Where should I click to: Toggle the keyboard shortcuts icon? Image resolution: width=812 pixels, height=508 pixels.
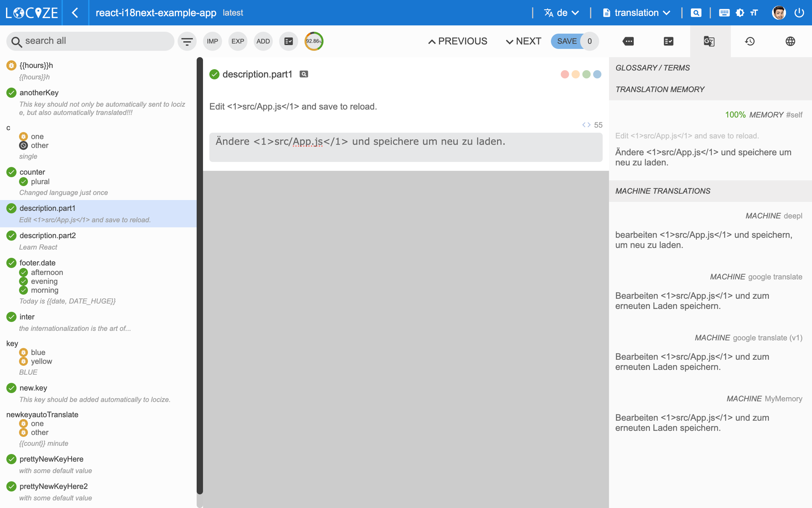pos(724,13)
